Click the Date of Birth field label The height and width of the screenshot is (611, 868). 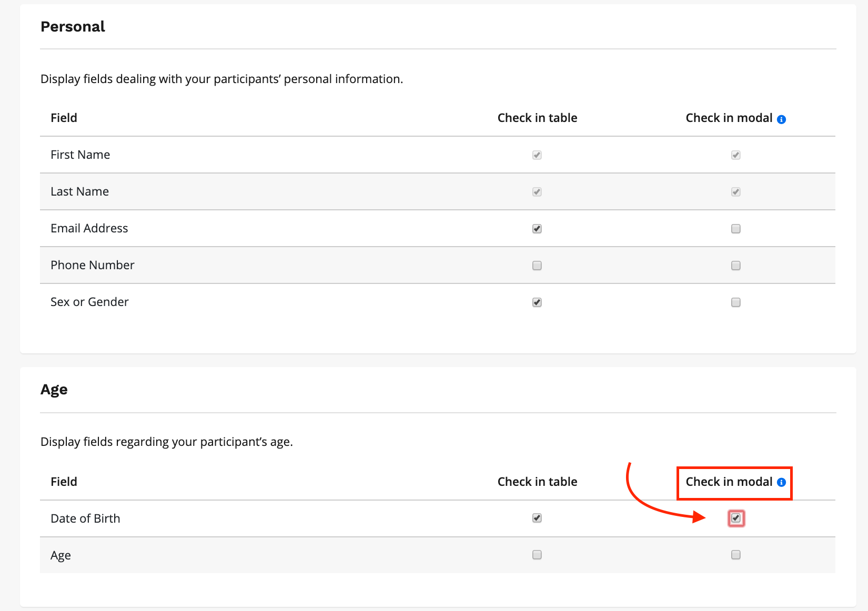(85, 518)
